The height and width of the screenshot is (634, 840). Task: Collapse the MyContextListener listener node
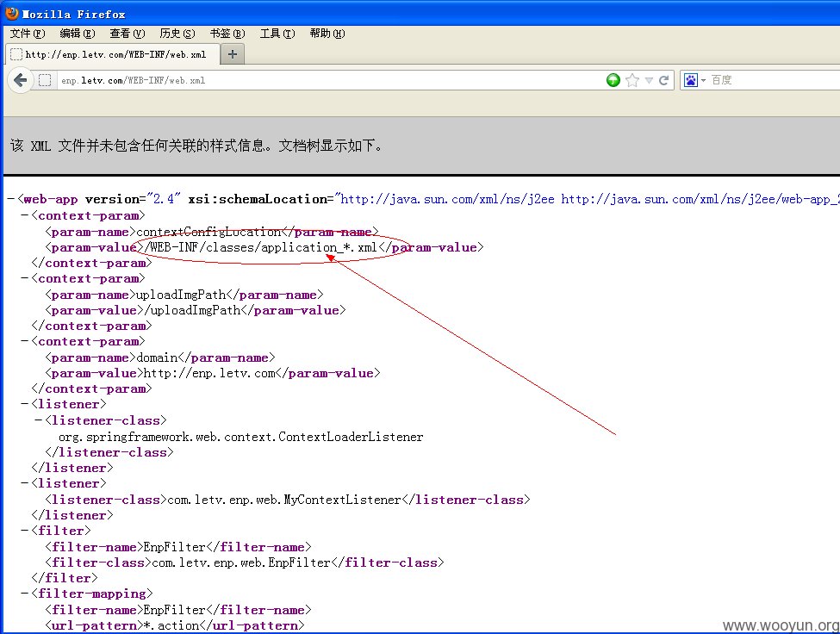pos(25,483)
